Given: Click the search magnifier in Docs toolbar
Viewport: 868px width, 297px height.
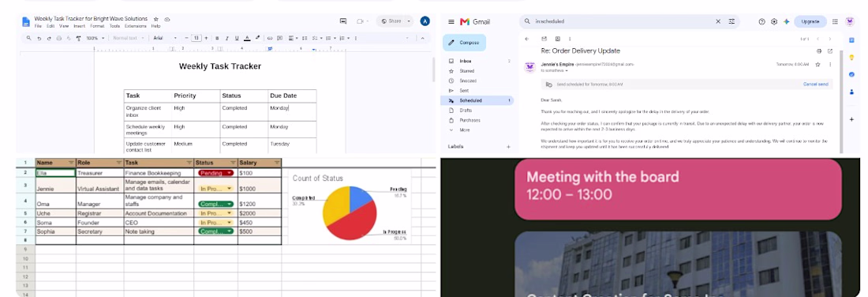Looking at the screenshot, I should point(28,38).
